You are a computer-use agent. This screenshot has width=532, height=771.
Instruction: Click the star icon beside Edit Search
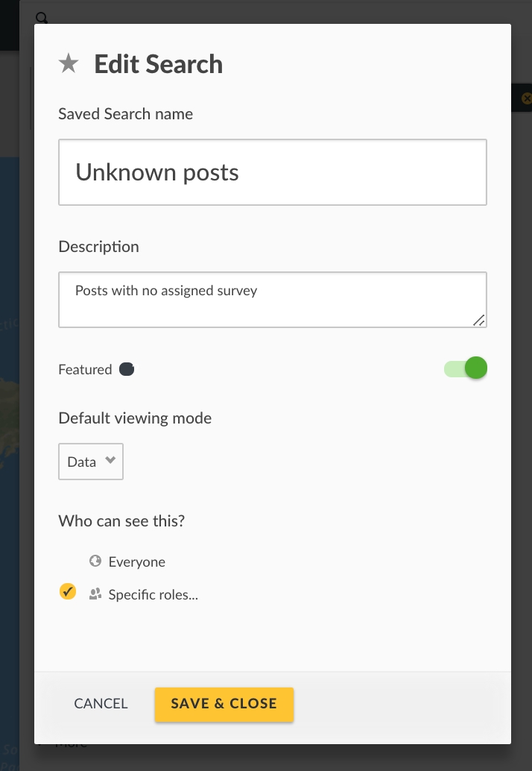(x=69, y=64)
